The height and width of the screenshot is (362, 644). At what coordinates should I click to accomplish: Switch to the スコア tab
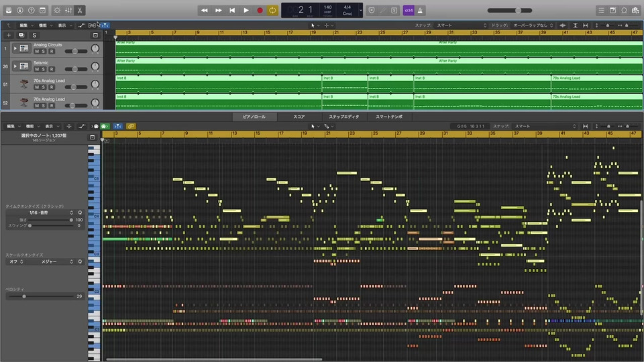pos(299,117)
